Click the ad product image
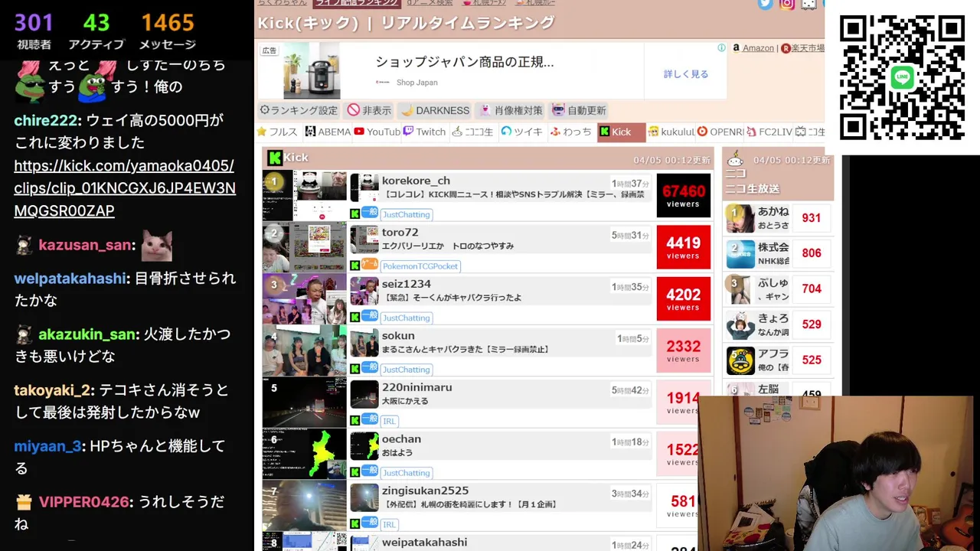The image size is (980, 551). click(x=312, y=70)
